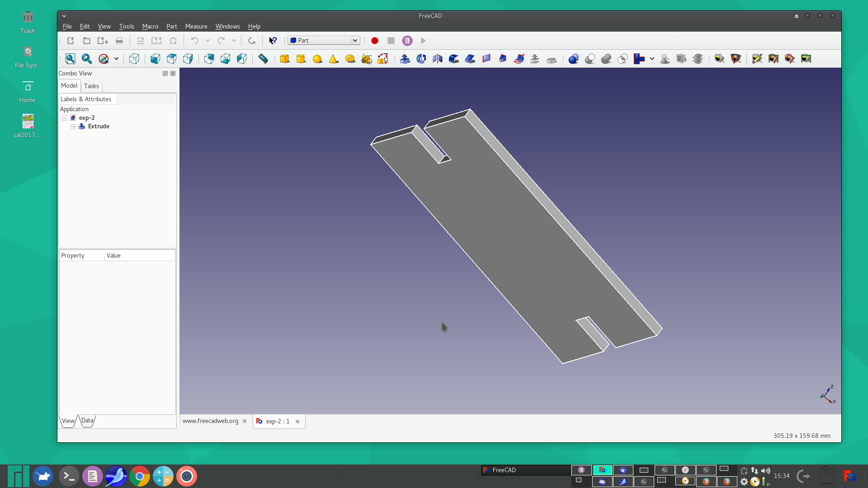Screen dimensions: 868x488
Task: Activate the measure distance ruler tool
Action: point(263,59)
